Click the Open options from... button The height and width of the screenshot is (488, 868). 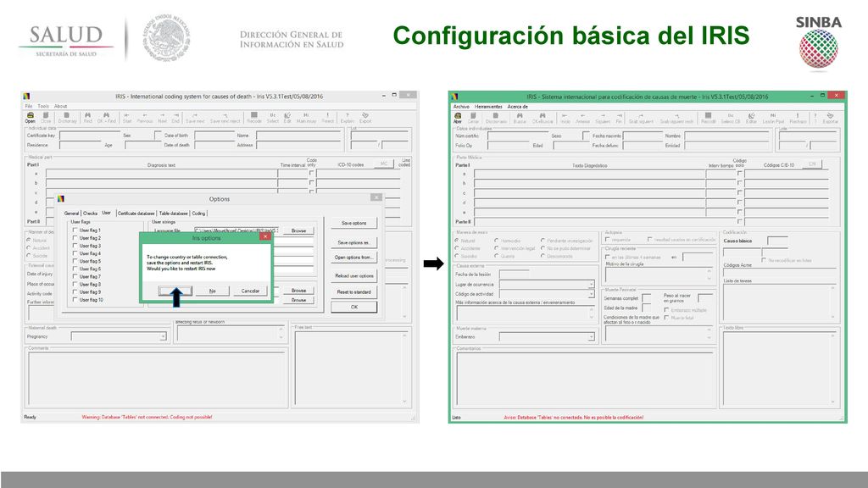point(353,258)
